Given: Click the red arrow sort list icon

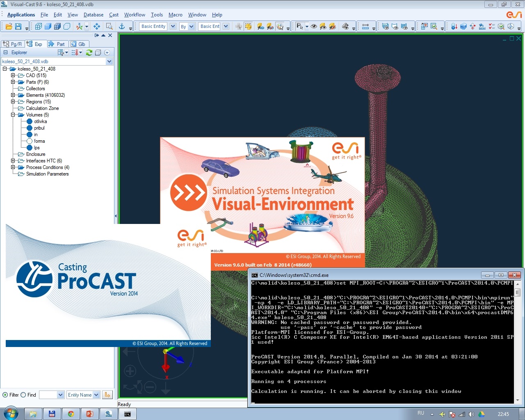Looking at the screenshot, I should coord(75,52).
